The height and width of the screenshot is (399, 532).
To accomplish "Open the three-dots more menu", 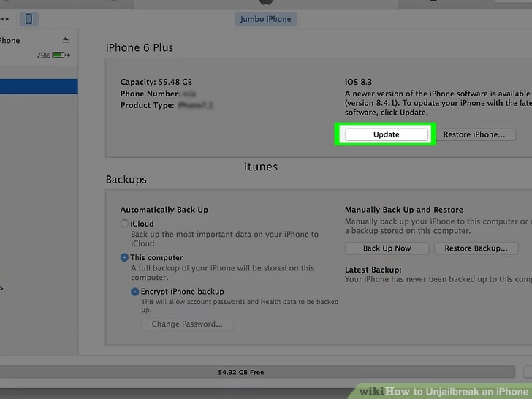I will coord(5,19).
